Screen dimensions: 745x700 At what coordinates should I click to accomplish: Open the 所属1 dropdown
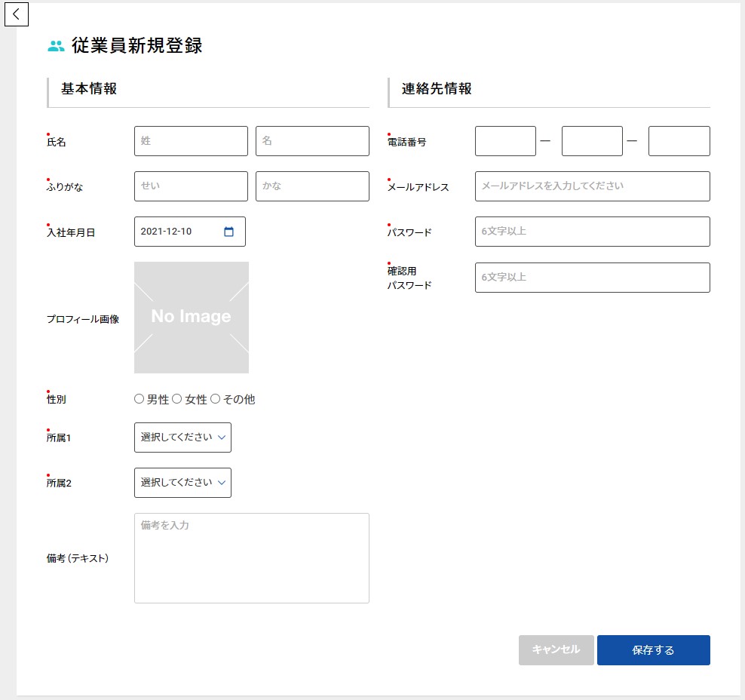182,437
